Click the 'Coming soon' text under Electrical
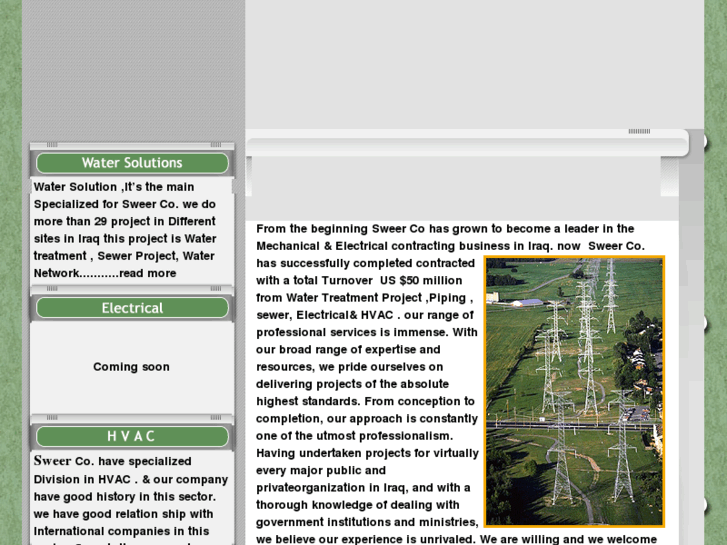 (x=131, y=367)
